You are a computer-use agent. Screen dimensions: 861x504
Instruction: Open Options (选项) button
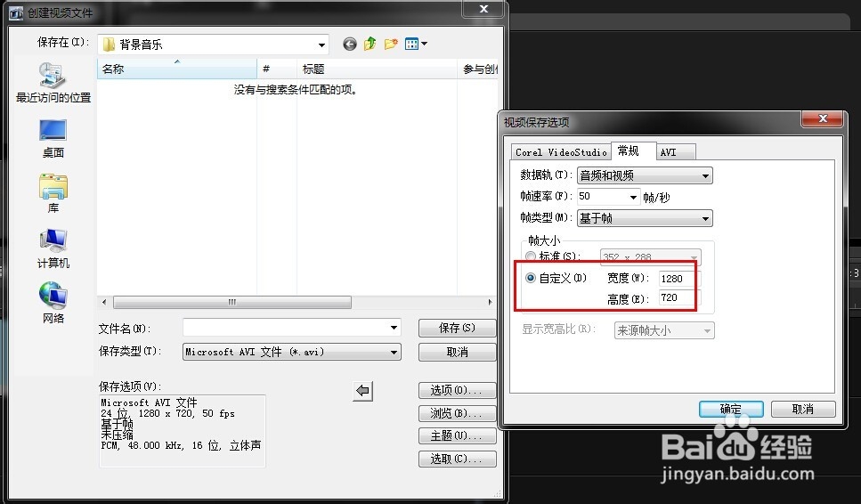(457, 390)
